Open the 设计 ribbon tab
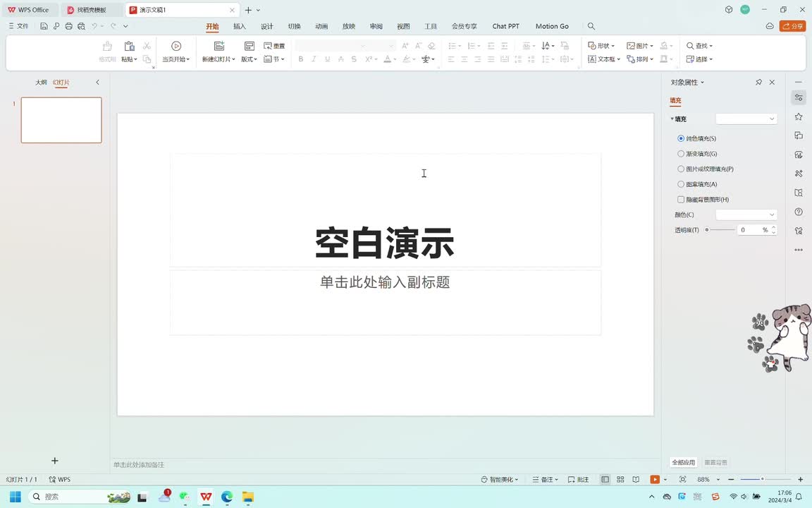The height and width of the screenshot is (508, 812). tap(267, 26)
